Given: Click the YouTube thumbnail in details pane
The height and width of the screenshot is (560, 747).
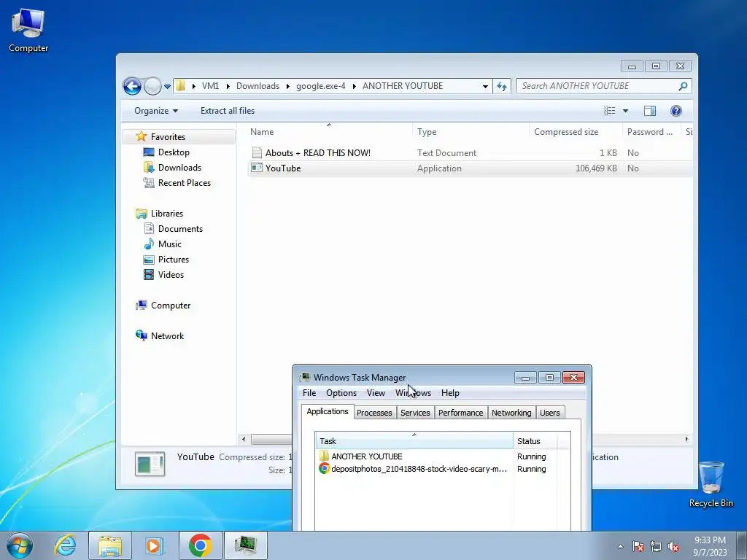Looking at the screenshot, I should click(x=150, y=464).
